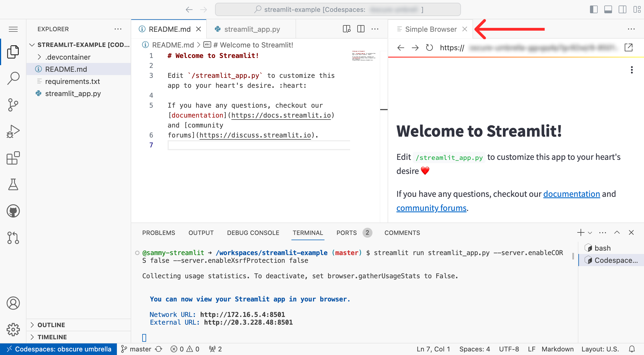The width and height of the screenshot is (644, 355).
Task: Click the Simple Browser URL field
Action: point(529,48)
